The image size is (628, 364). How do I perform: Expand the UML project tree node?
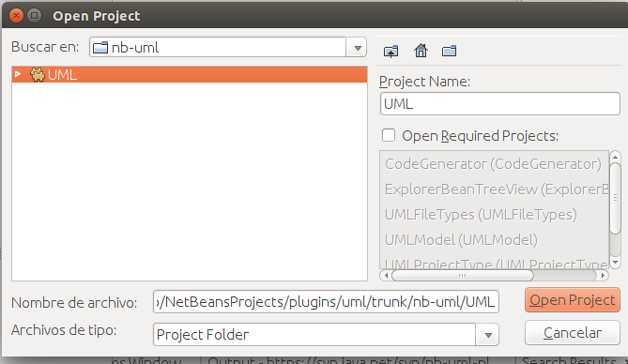(18, 74)
